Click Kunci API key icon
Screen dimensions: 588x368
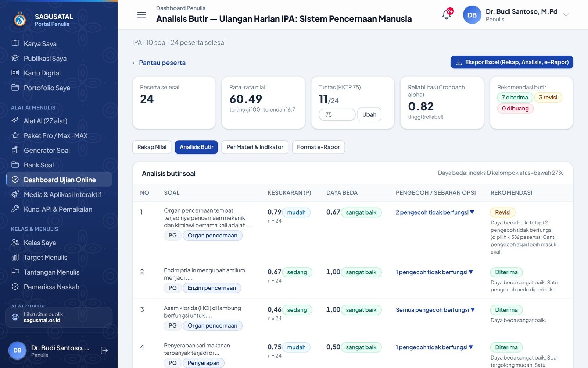tap(15, 209)
